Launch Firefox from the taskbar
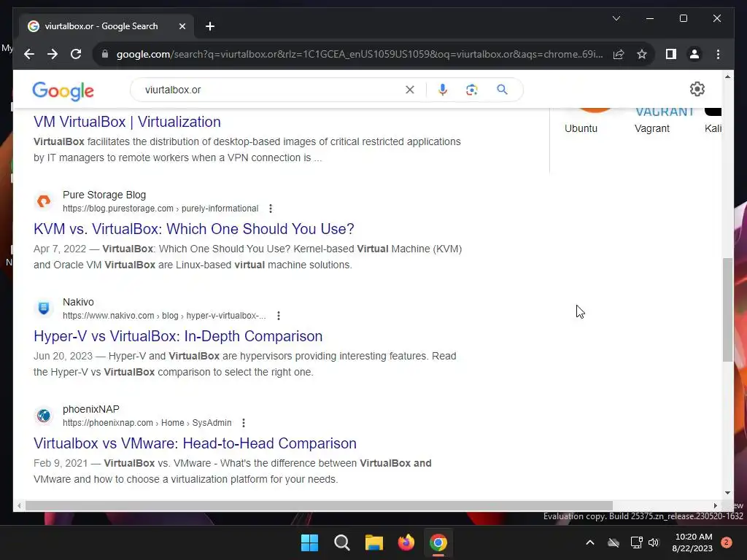Image resolution: width=747 pixels, height=560 pixels. point(406,542)
